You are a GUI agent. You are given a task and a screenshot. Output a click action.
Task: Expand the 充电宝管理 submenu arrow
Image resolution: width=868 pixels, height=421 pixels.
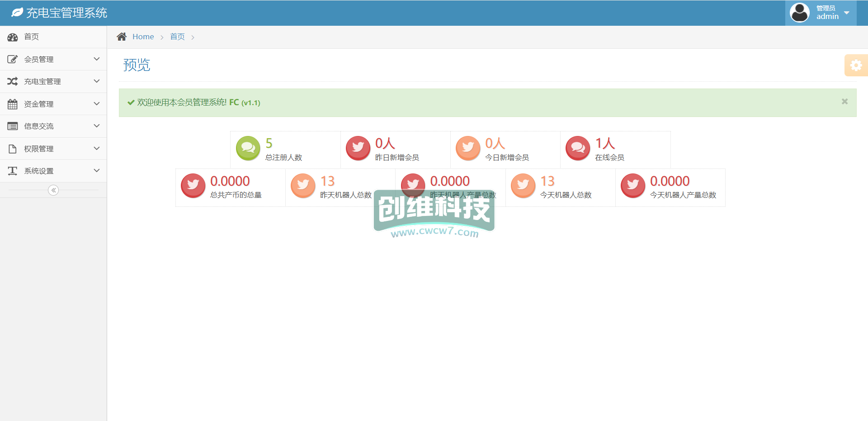[x=96, y=81]
